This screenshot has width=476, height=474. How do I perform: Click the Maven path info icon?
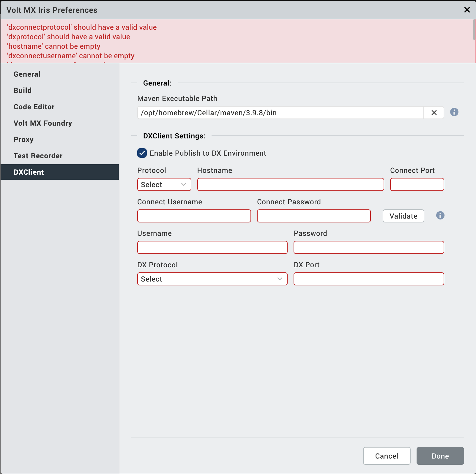point(454,112)
